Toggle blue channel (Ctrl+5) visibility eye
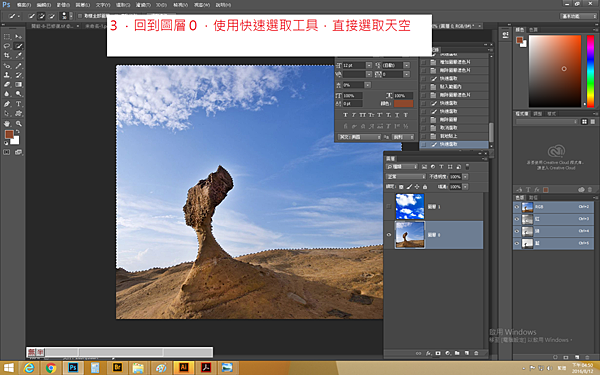 coord(517,243)
